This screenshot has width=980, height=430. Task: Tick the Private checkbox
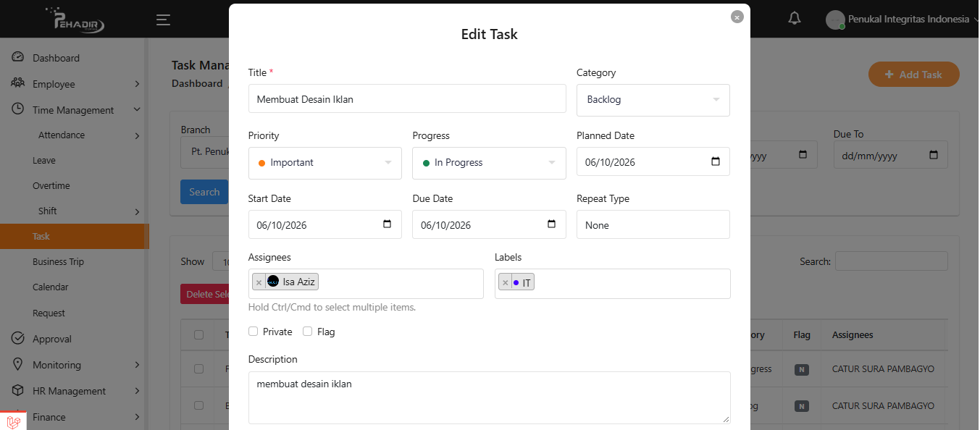(253, 332)
